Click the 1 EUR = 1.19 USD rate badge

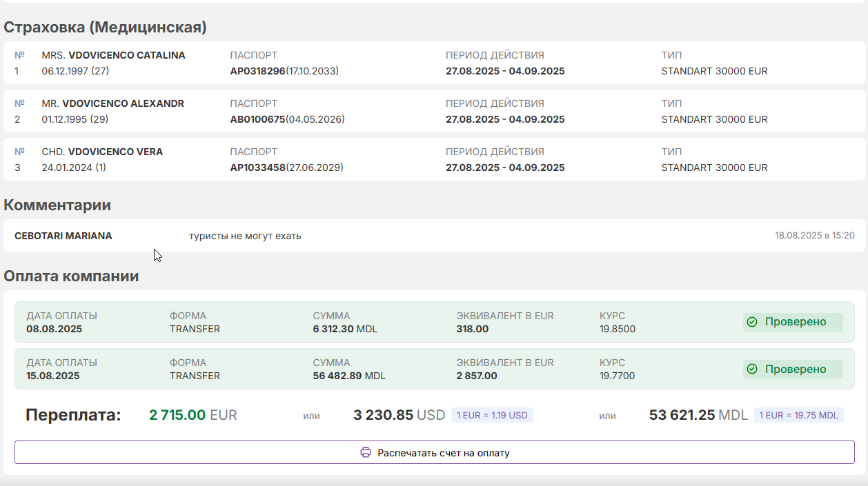[492, 415]
